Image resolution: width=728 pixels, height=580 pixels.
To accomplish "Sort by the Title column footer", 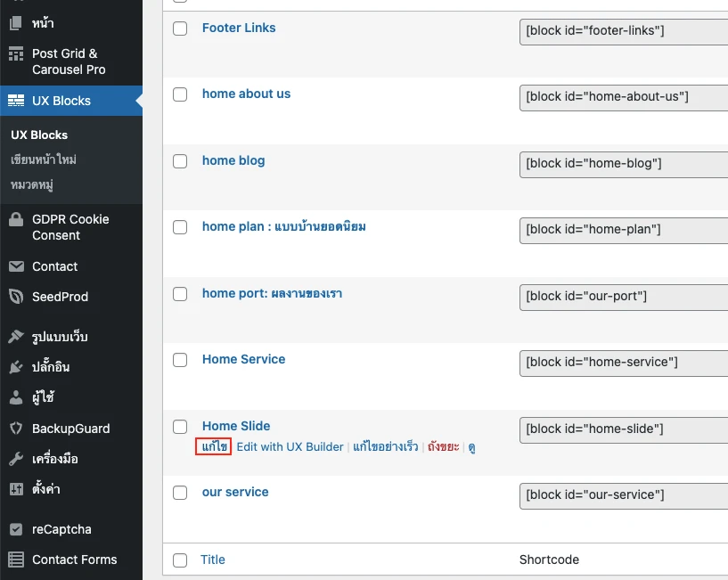I will 213,560.
